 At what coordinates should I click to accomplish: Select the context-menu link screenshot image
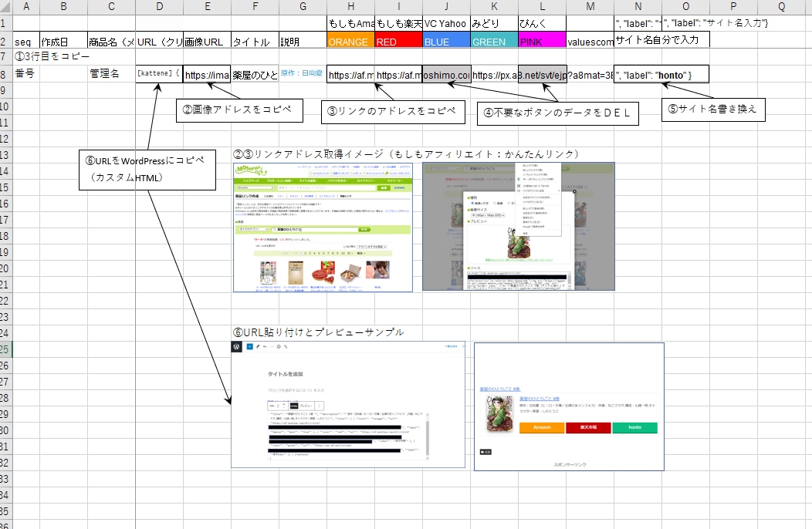tap(519, 226)
